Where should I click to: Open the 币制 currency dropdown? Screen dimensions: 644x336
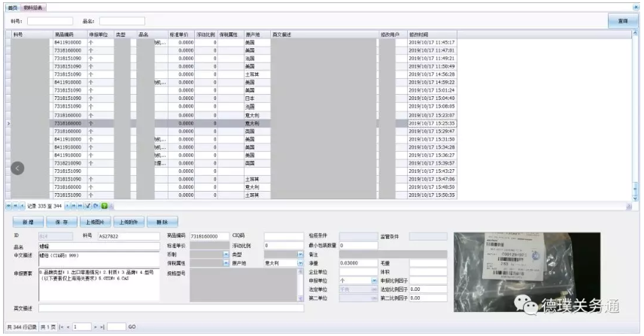click(x=226, y=254)
